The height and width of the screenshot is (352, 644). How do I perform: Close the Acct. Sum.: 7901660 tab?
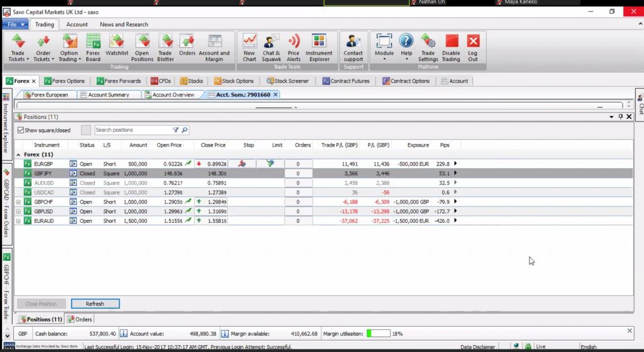(275, 94)
